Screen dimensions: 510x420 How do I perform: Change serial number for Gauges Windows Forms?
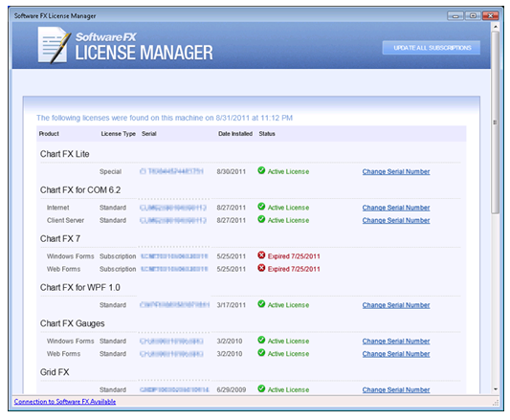click(x=396, y=342)
